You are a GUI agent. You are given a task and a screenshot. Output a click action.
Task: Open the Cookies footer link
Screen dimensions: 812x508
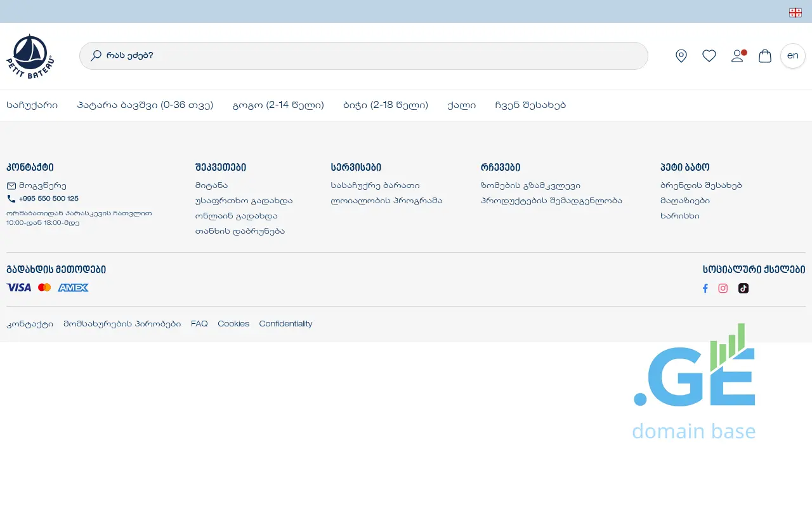coord(233,324)
